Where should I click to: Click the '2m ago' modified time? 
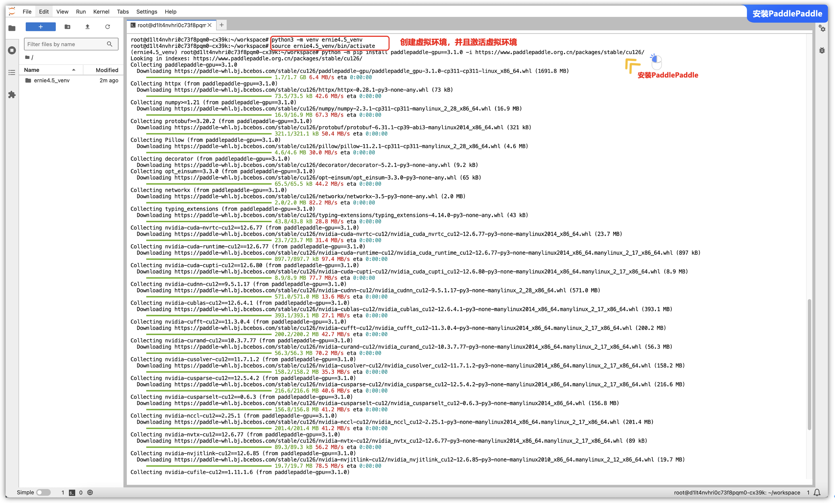[x=109, y=80]
